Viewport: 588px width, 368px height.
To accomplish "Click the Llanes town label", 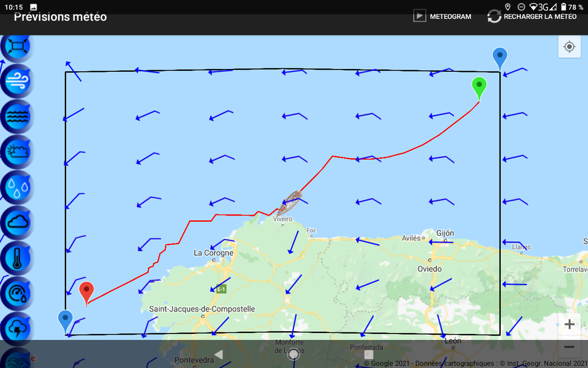I will tap(521, 247).
